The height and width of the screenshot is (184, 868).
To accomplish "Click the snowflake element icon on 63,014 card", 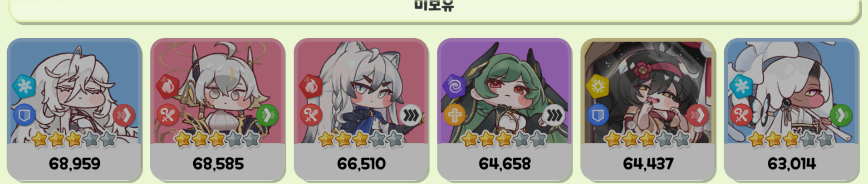I will (x=741, y=86).
